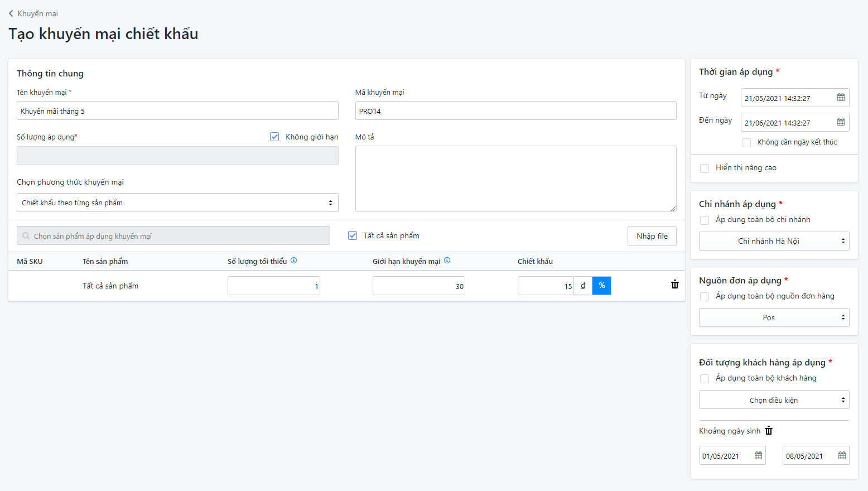Open the Chọn phương thức khuyến mại dropdown
The image size is (868, 491).
(177, 203)
